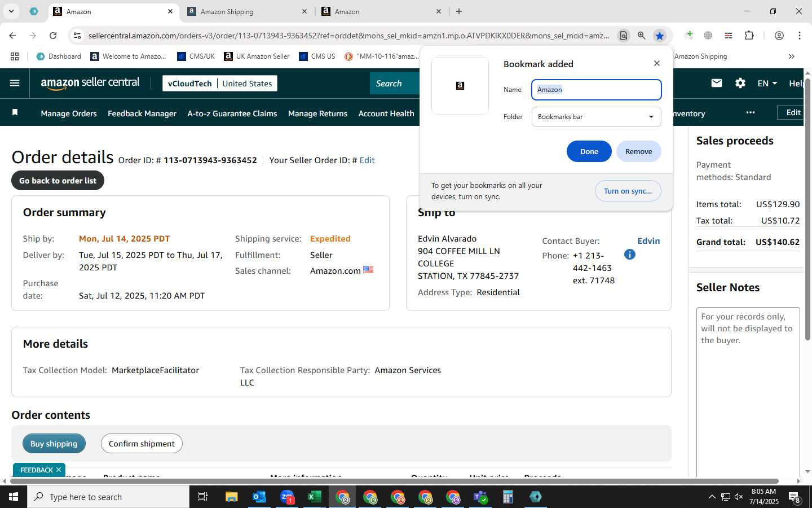This screenshot has height=508, width=812.
Task: Click the phone info icon
Action: [x=630, y=255]
